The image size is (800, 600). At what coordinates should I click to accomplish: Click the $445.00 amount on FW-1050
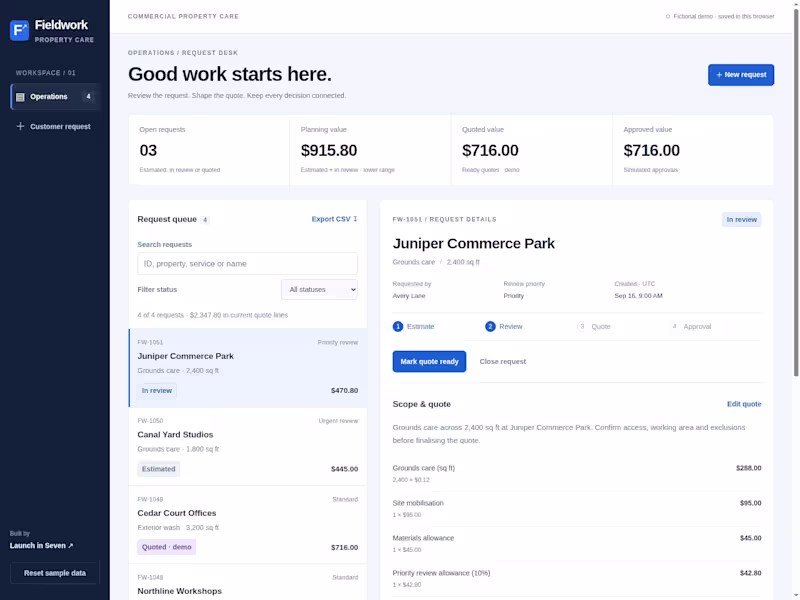pyautogui.click(x=344, y=469)
